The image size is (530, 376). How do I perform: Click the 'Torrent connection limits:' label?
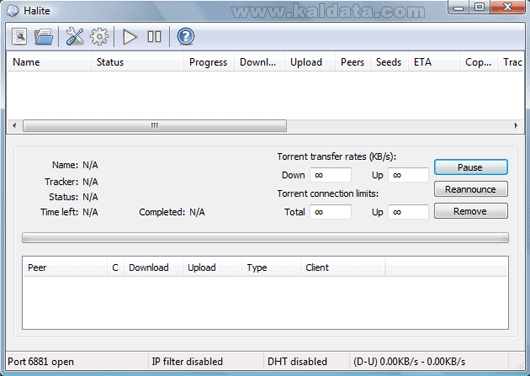tap(328, 194)
